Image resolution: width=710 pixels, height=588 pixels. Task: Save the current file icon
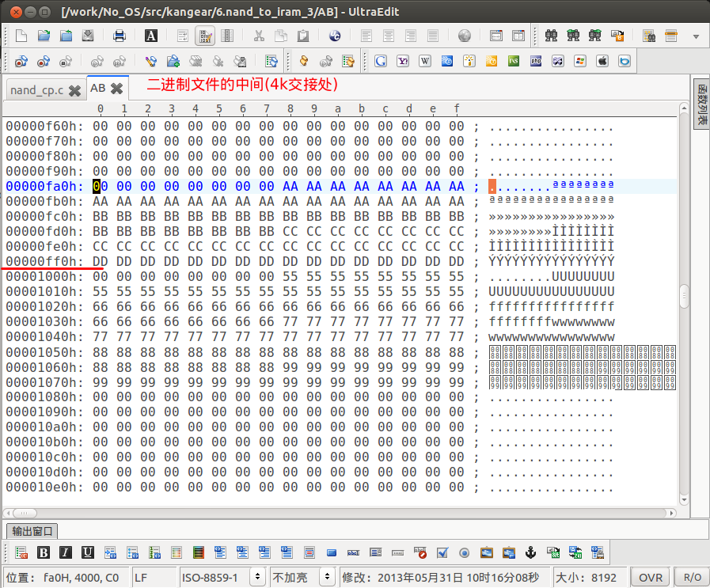point(88,36)
